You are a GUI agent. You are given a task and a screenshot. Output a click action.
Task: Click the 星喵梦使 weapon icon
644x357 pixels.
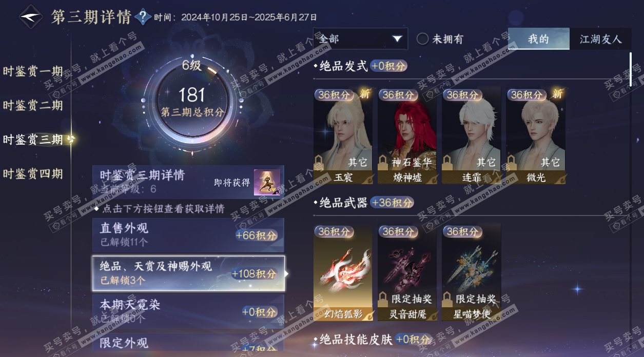click(471, 273)
